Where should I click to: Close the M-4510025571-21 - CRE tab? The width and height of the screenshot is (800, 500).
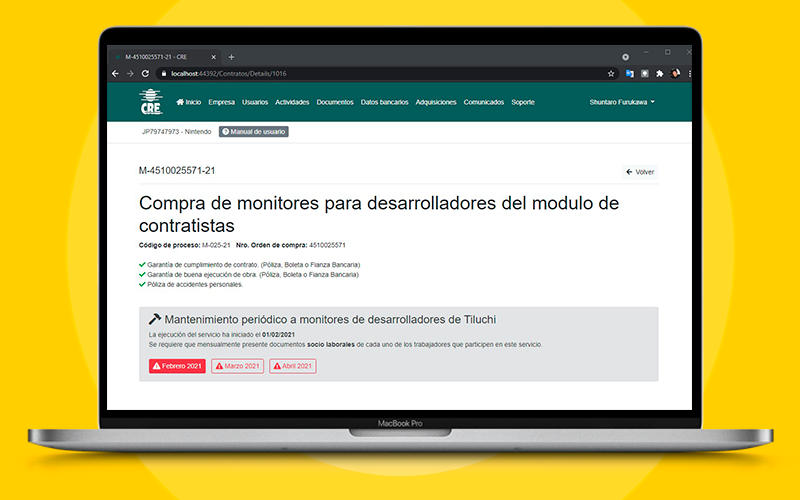(213, 57)
